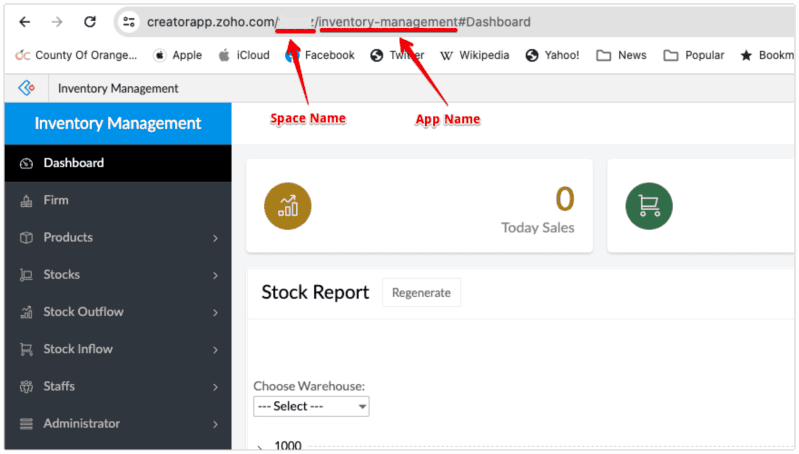The height and width of the screenshot is (454, 799).
Task: Open the News bookmarks folder
Action: coord(622,55)
